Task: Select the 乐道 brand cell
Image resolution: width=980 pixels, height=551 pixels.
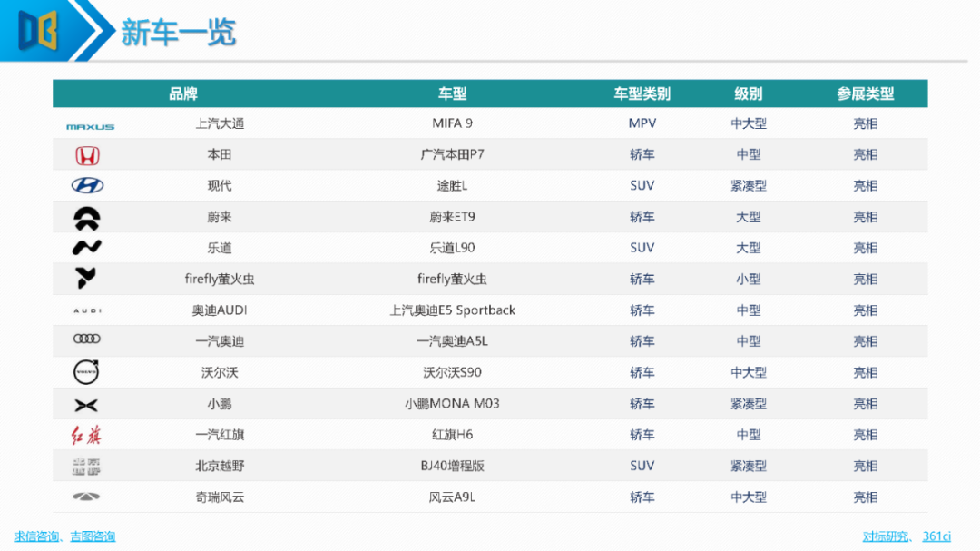Action: tap(220, 248)
